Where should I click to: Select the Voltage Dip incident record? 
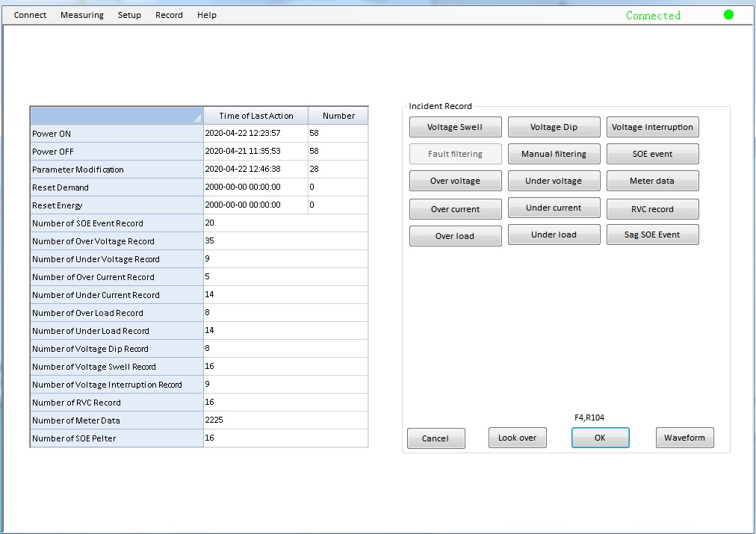554,128
